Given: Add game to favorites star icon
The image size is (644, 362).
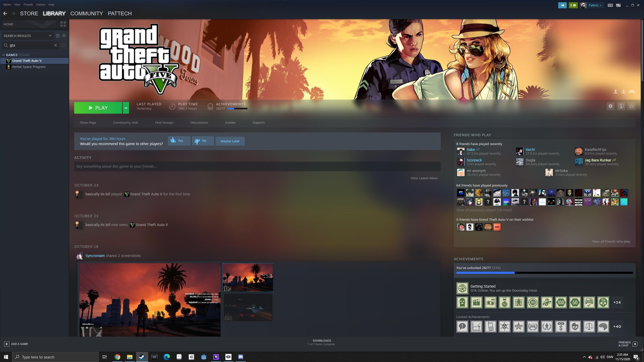Looking at the screenshot, I should click(x=632, y=106).
